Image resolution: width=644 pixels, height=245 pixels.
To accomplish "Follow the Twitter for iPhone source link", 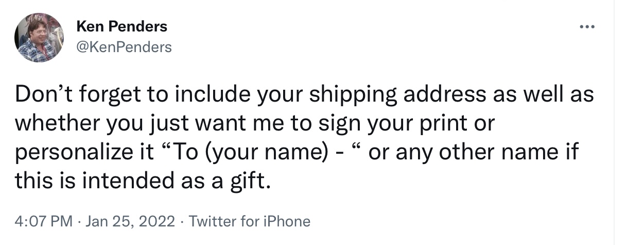I will coord(250,222).
